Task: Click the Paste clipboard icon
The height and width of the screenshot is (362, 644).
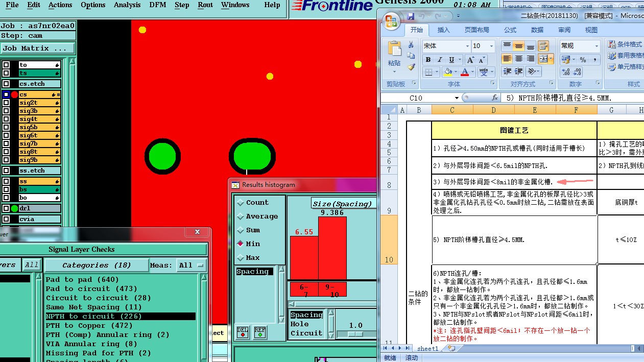Action: 394,49
